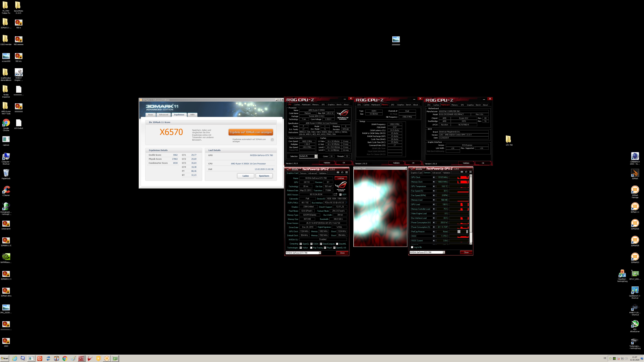The height and width of the screenshot is (362, 644).
Task: Expand the PerfCap Reason sensor dropdown
Action: (x=434, y=232)
